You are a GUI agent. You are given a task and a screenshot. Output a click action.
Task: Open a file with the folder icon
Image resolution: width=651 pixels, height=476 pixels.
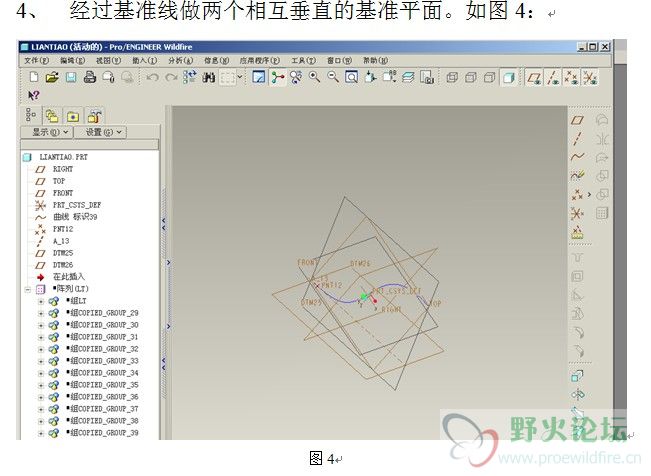[x=52, y=77]
